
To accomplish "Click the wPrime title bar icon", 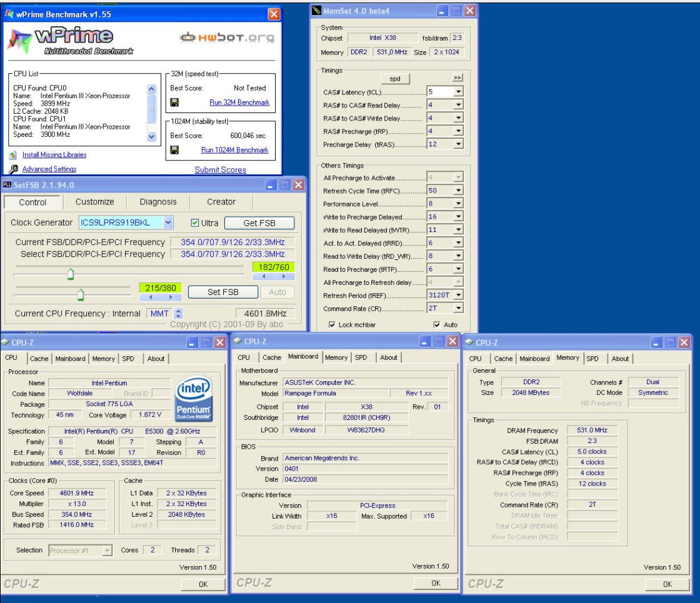I will point(9,14).
